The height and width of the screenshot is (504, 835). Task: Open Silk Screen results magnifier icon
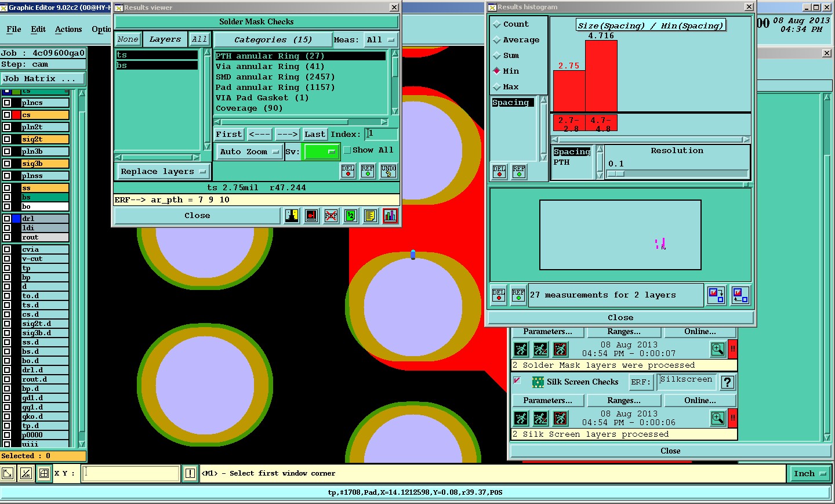718,418
